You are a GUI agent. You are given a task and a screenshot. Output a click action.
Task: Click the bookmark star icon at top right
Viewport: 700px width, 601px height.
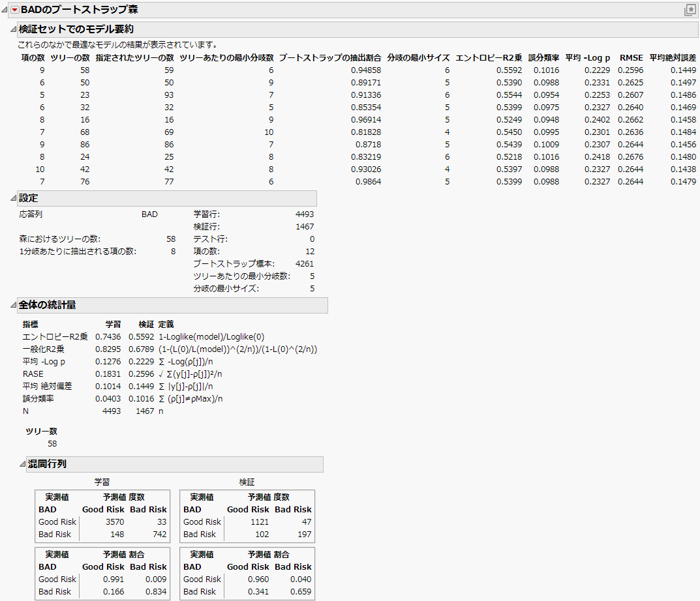(x=690, y=10)
